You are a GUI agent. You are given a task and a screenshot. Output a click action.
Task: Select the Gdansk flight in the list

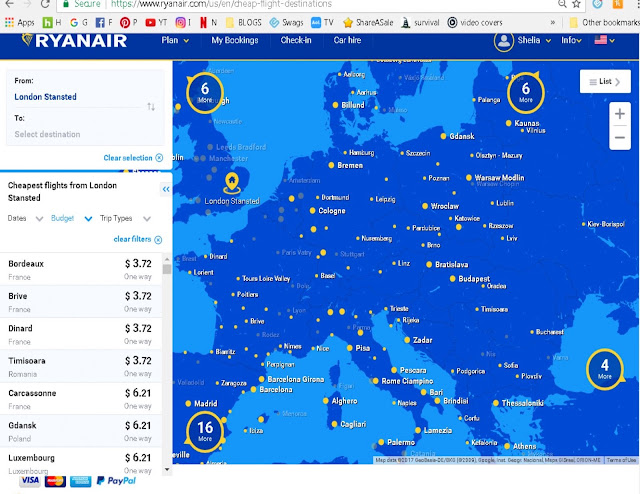(x=81, y=431)
